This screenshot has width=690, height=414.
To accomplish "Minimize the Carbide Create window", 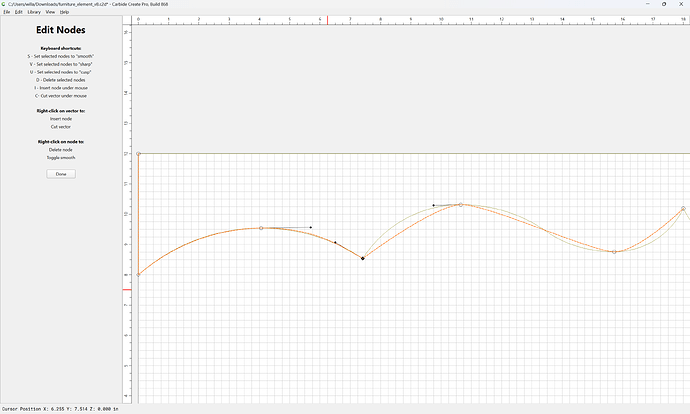I will [x=648, y=4].
